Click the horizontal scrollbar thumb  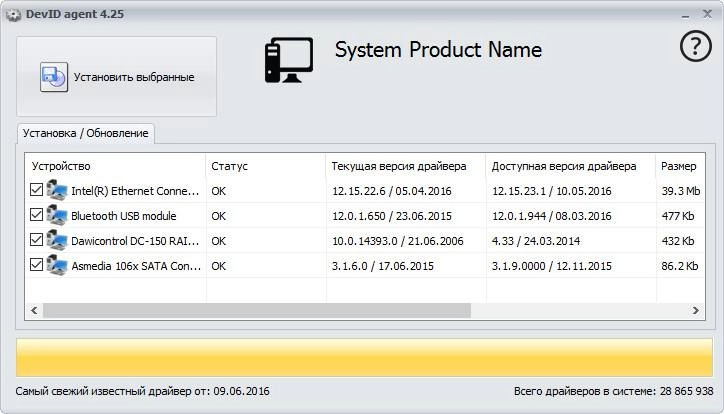coord(257,311)
